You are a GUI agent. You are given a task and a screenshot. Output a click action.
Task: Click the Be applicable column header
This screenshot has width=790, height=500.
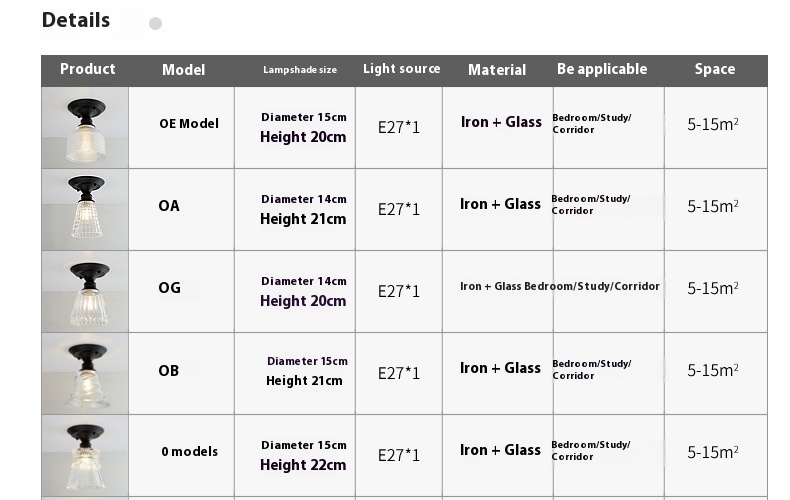pyautogui.click(x=602, y=69)
